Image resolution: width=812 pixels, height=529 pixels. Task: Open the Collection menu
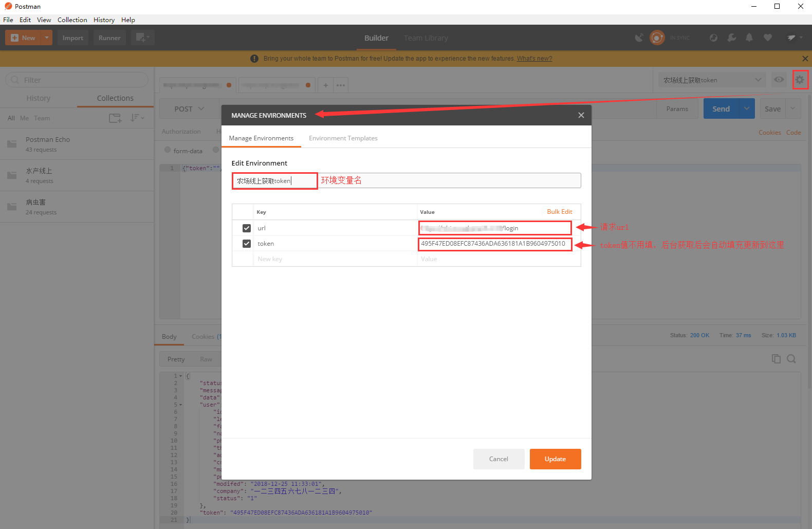tap(72, 20)
